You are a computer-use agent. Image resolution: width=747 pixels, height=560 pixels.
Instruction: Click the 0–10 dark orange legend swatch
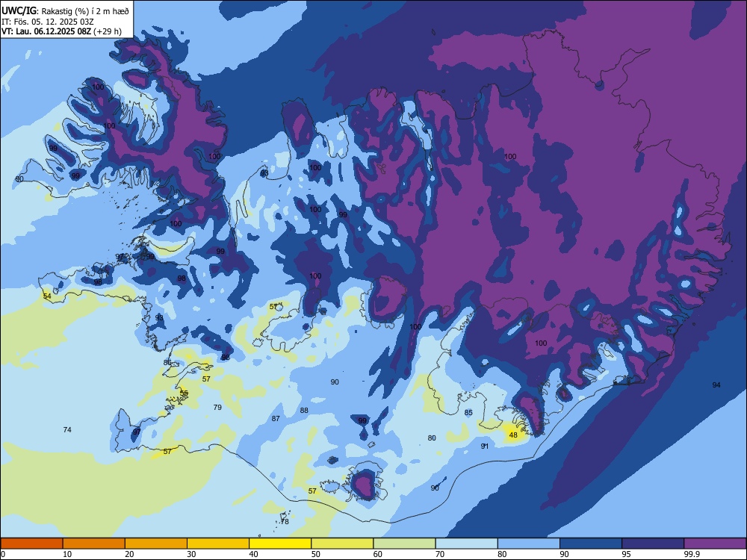click(x=31, y=544)
